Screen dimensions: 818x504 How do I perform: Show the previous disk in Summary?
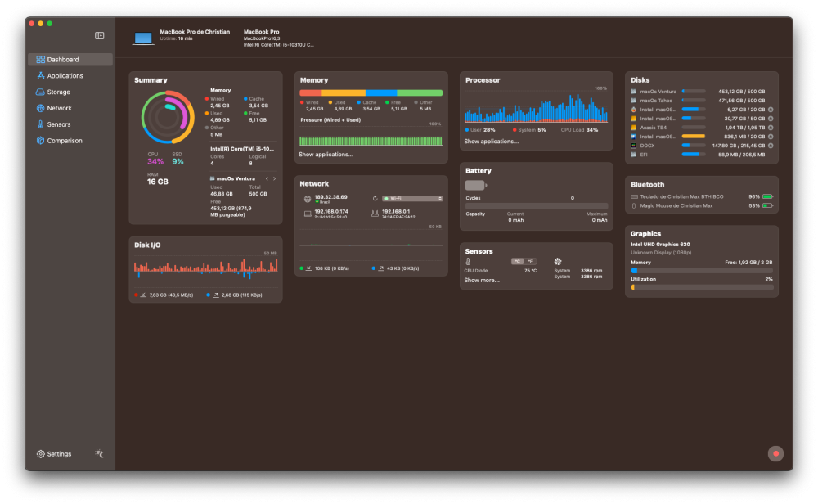(267, 178)
